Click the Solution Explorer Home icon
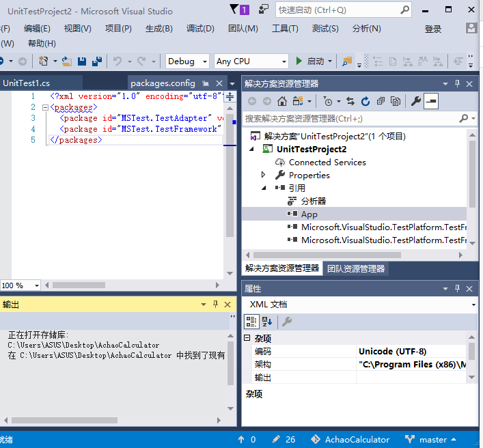Image resolution: width=483 pixels, height=448 pixels. (282, 101)
